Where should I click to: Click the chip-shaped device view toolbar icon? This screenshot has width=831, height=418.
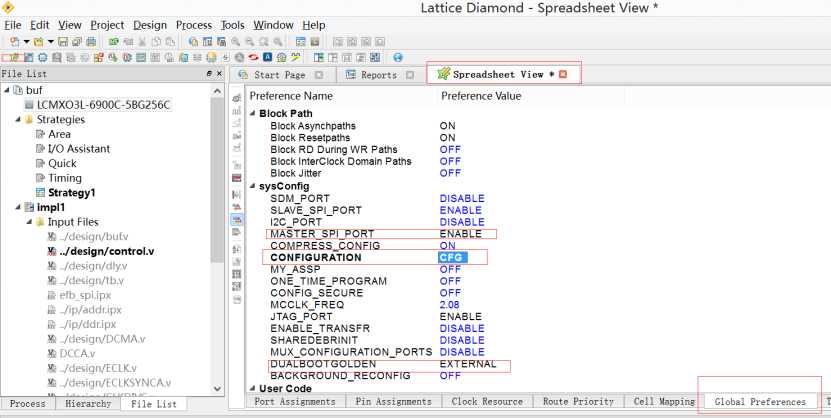[42, 57]
